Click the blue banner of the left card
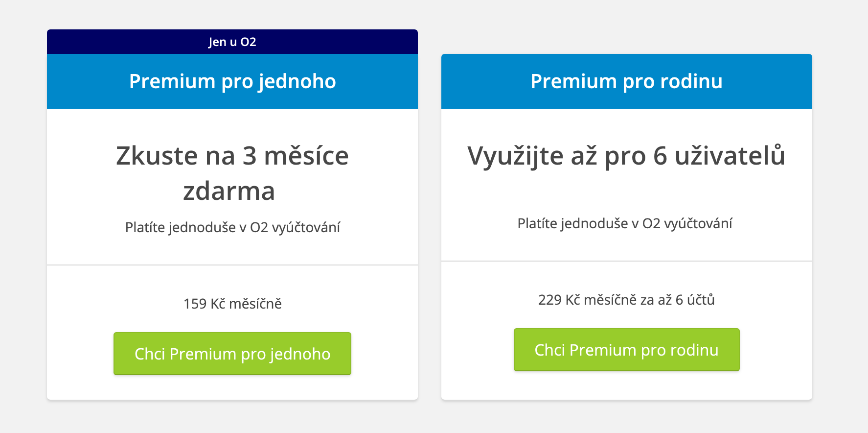Viewport: 868px width, 433px height. (232, 81)
